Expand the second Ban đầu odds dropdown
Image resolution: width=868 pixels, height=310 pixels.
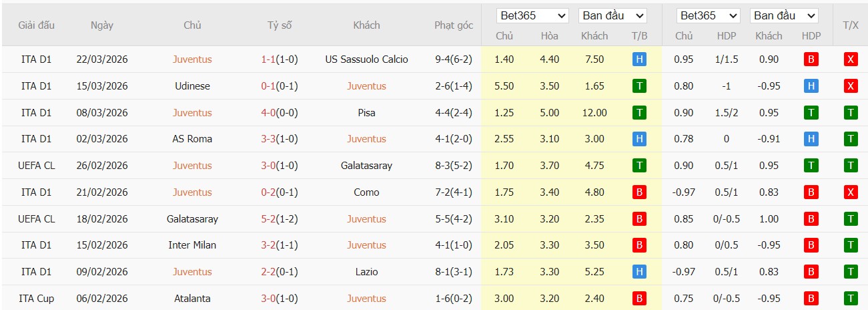click(784, 15)
